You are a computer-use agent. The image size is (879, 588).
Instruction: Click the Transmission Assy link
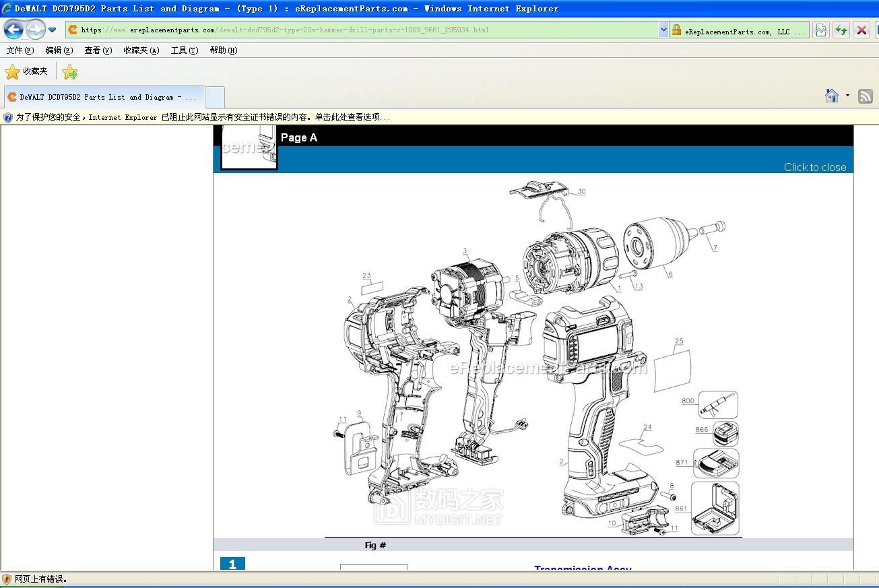583,569
